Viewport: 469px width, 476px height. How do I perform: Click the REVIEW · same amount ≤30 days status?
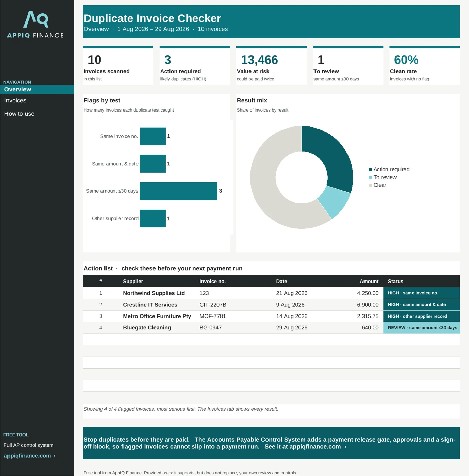(421, 328)
